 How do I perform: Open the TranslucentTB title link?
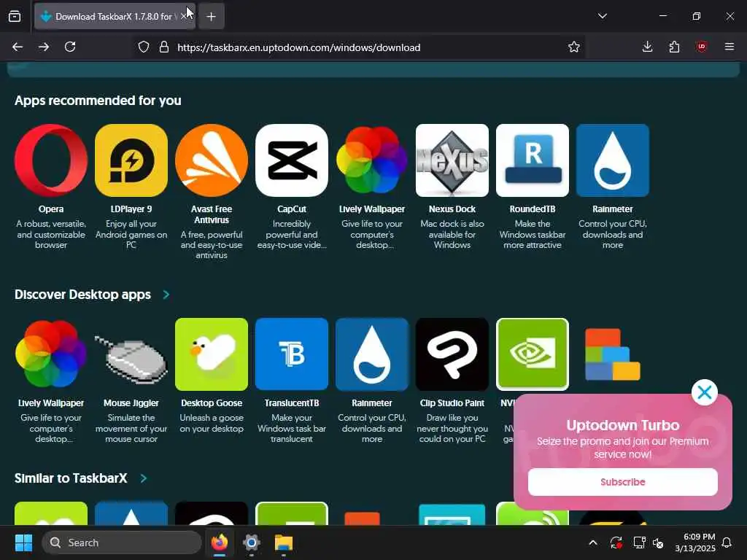pos(292,402)
